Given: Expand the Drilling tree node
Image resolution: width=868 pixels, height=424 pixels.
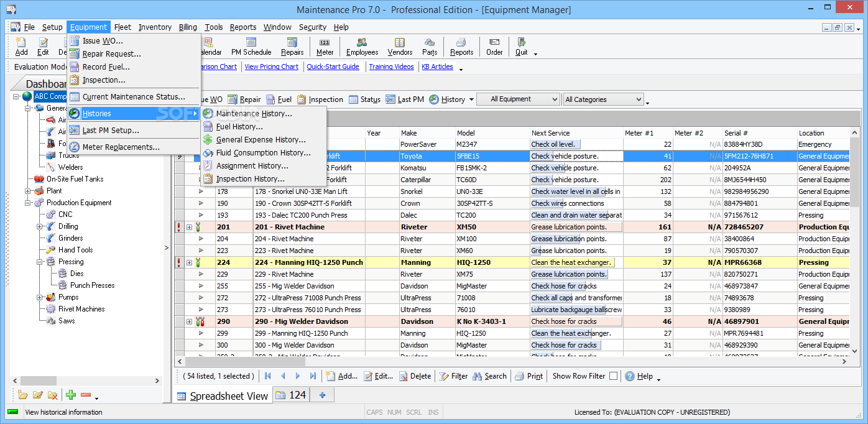Looking at the screenshot, I should point(40,226).
